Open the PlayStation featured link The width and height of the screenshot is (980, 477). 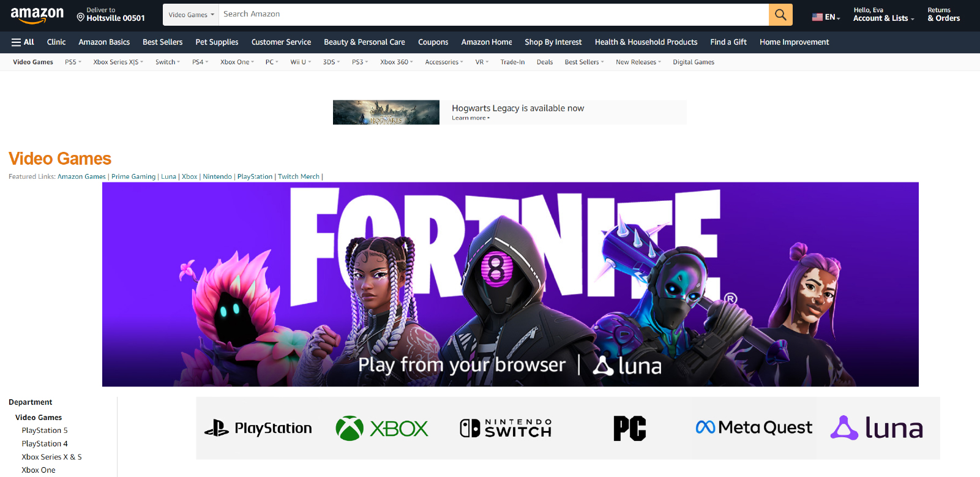click(255, 176)
